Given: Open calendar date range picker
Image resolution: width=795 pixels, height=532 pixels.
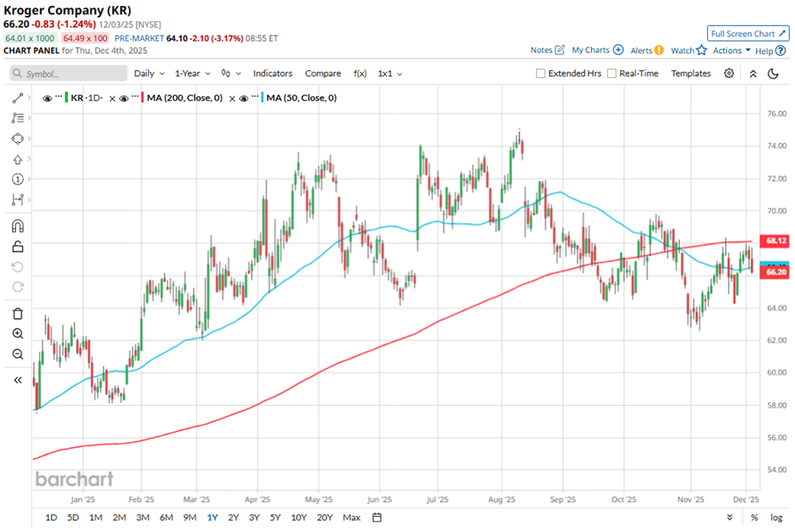Looking at the screenshot, I should coord(377,518).
